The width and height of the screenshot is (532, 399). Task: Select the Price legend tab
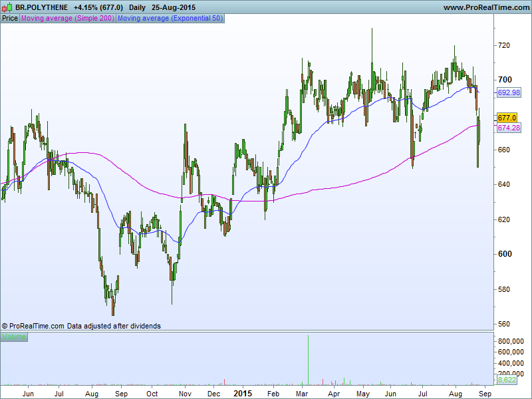[x=10, y=18]
